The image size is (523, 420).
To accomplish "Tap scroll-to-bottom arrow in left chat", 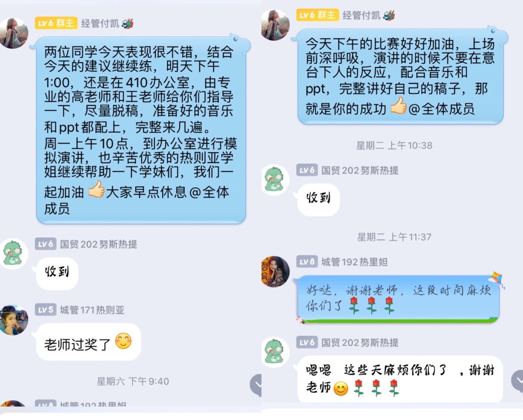I will click(256, 385).
